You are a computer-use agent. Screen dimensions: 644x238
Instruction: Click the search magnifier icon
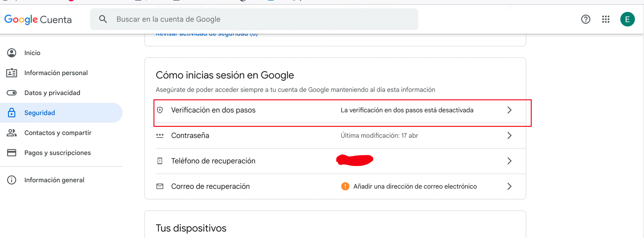103,19
